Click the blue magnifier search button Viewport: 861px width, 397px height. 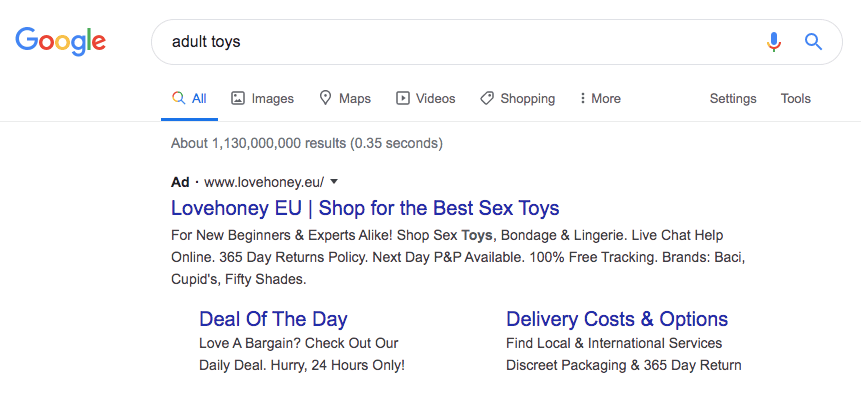813,42
